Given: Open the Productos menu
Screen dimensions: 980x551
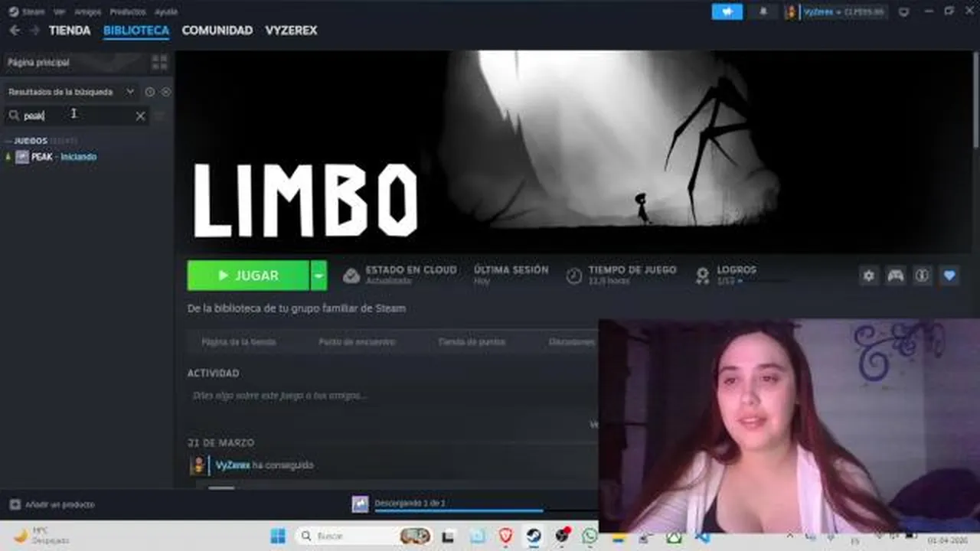Looking at the screenshot, I should 127,11.
